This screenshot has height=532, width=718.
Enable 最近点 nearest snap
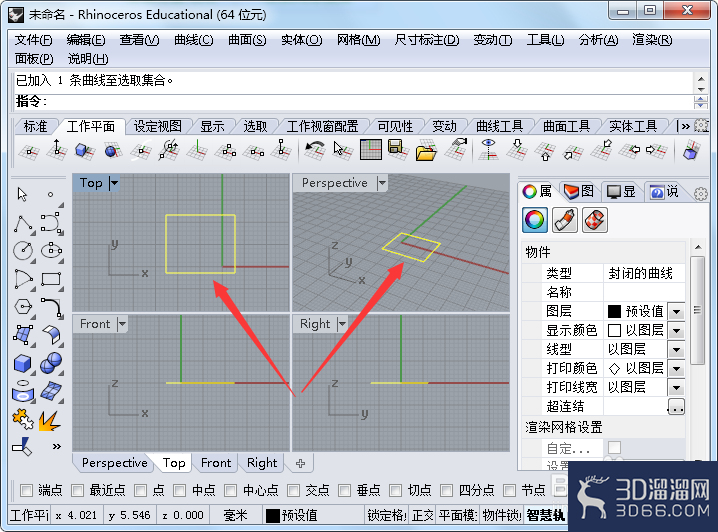point(77,490)
